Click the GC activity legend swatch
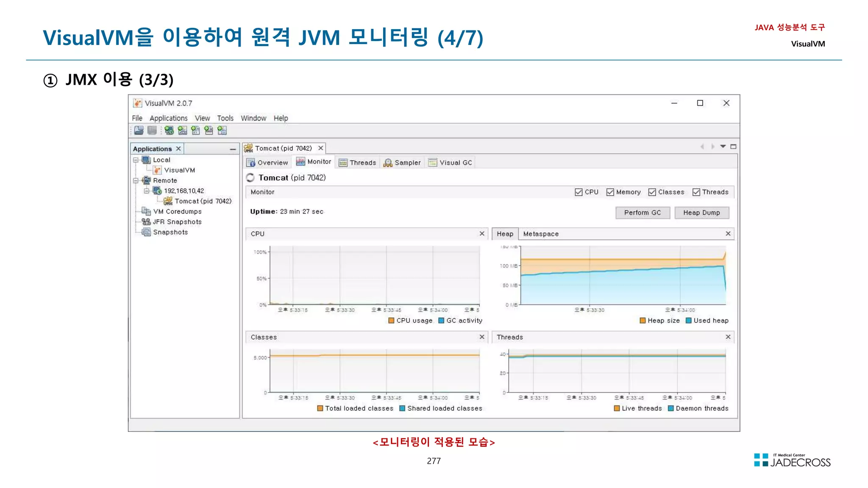 pyautogui.click(x=441, y=321)
